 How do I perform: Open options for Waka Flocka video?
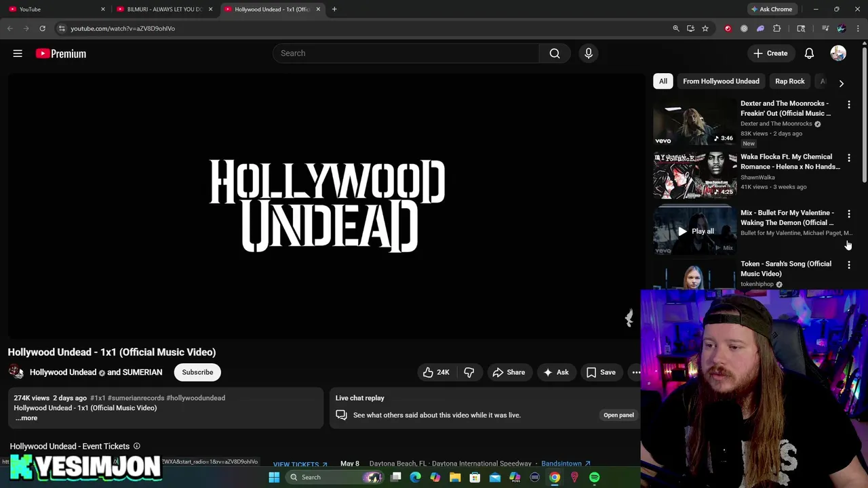[x=849, y=158]
